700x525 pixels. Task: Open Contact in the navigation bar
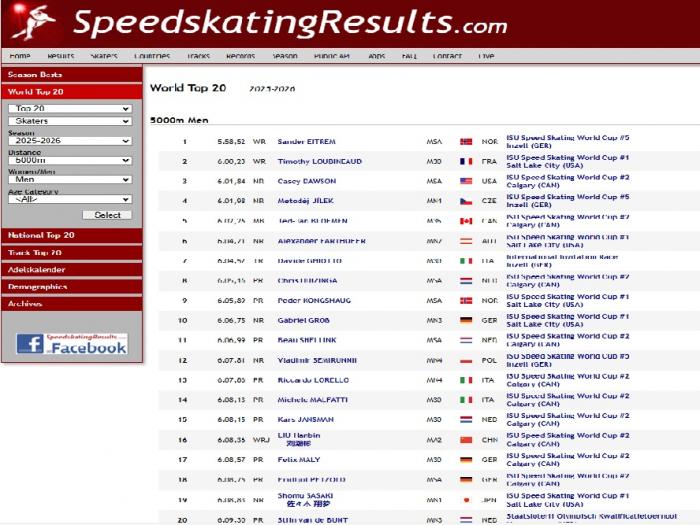(x=447, y=56)
